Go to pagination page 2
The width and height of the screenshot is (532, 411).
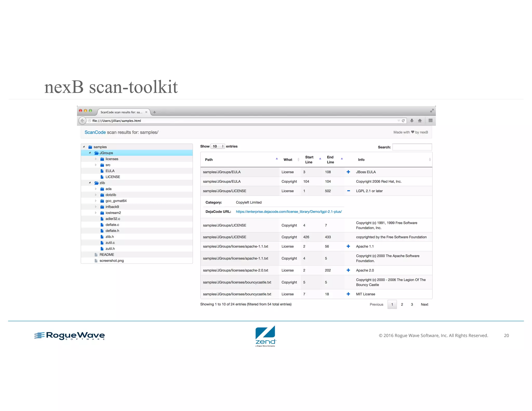pyautogui.click(x=402, y=304)
